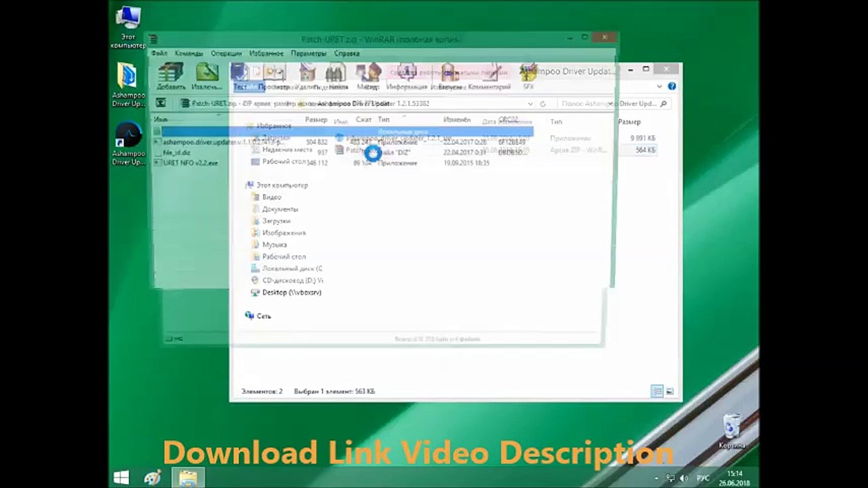The image size is (868, 488).
Task: Click the WinRAR Добавить (Add) toolbar icon
Action: pyautogui.click(x=171, y=76)
